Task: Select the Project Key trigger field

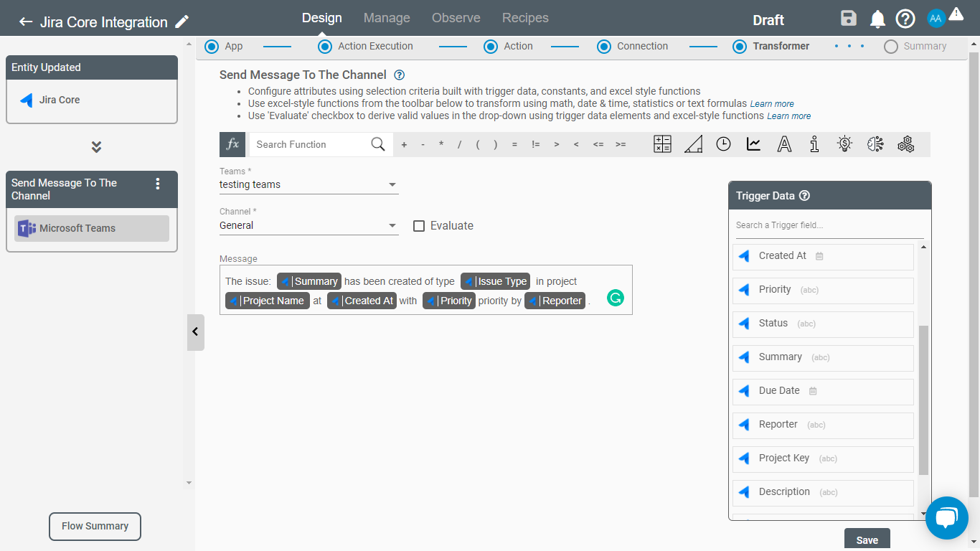Action: pyautogui.click(x=823, y=458)
